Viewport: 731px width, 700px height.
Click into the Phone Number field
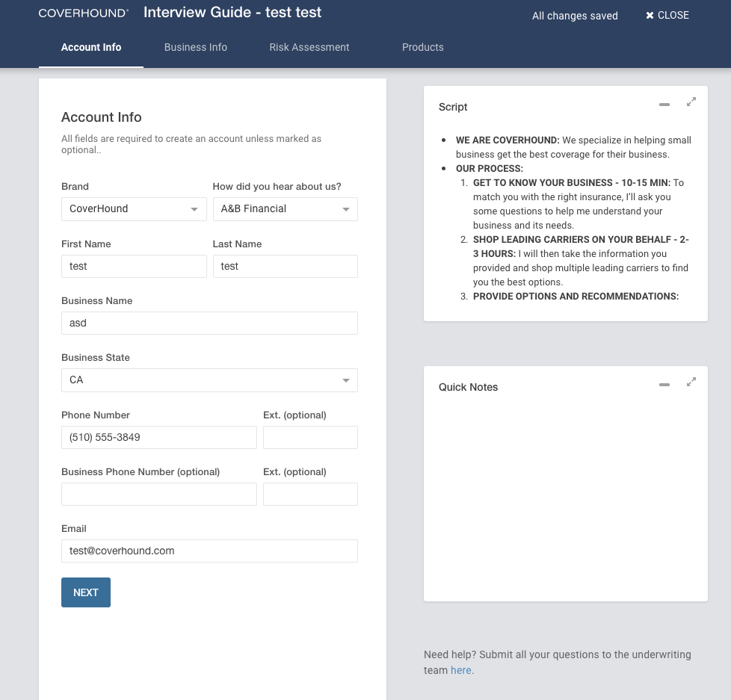159,437
